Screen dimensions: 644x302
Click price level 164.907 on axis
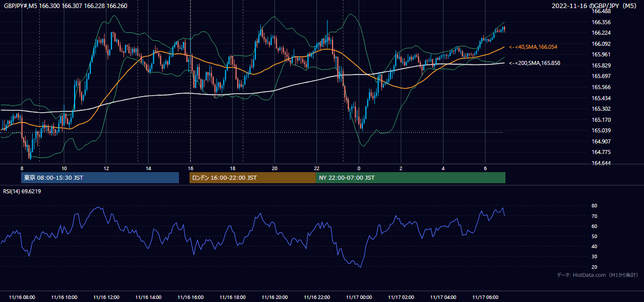[x=601, y=142]
